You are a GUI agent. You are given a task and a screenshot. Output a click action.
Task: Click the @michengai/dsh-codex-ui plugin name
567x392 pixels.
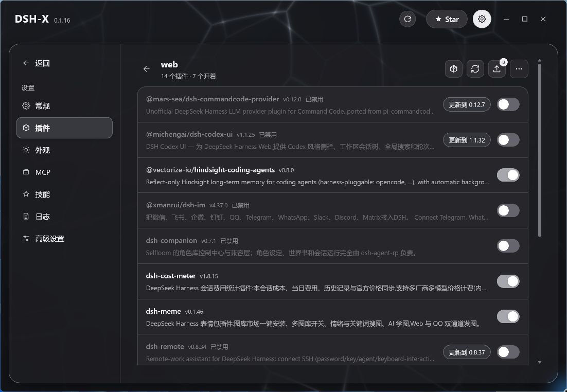coord(189,134)
